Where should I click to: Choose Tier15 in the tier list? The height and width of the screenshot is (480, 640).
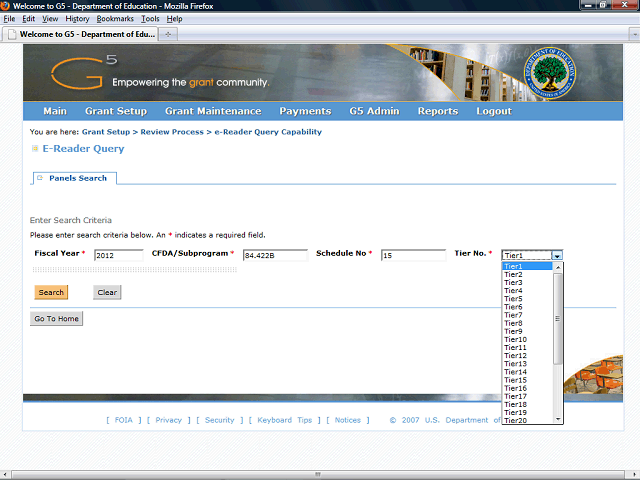pyautogui.click(x=527, y=380)
